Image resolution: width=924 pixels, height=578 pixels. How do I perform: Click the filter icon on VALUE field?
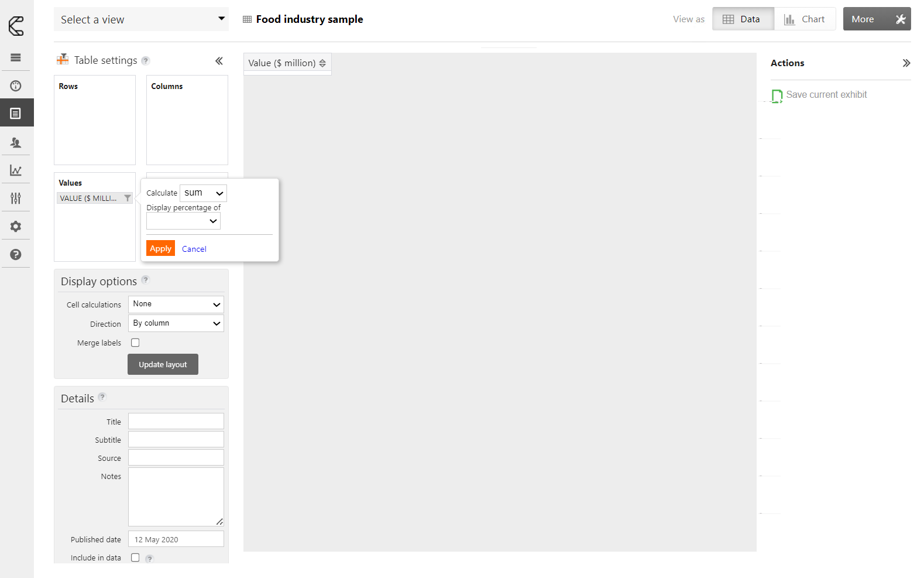(128, 199)
